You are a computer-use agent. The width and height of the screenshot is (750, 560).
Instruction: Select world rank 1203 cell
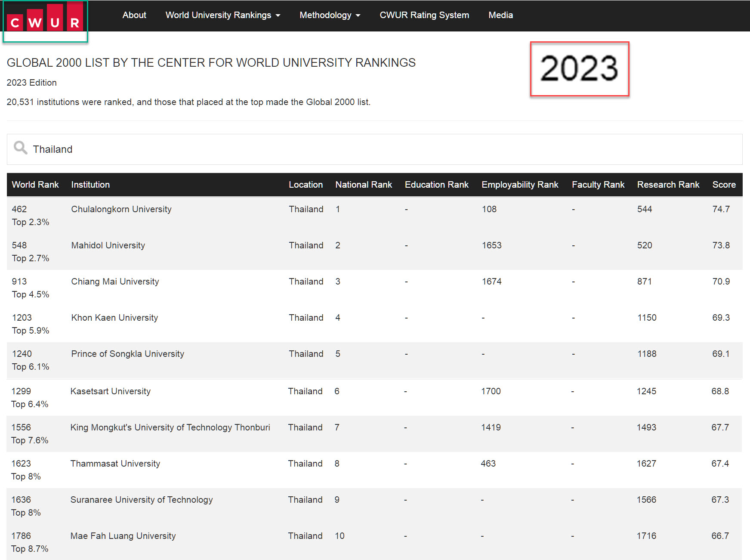click(22, 318)
